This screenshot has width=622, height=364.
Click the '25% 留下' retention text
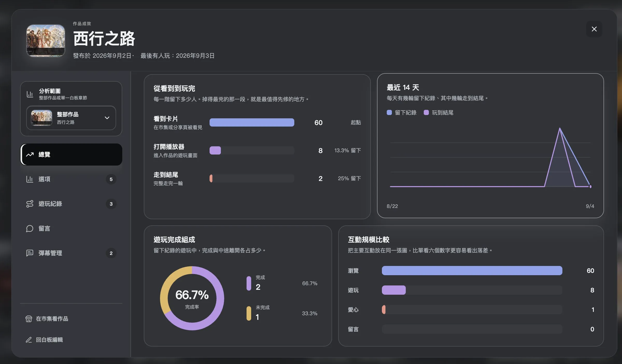(349, 179)
